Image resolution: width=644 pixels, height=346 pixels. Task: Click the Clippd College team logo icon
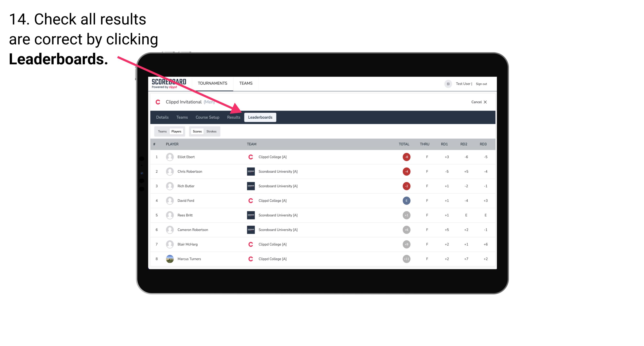click(x=251, y=157)
